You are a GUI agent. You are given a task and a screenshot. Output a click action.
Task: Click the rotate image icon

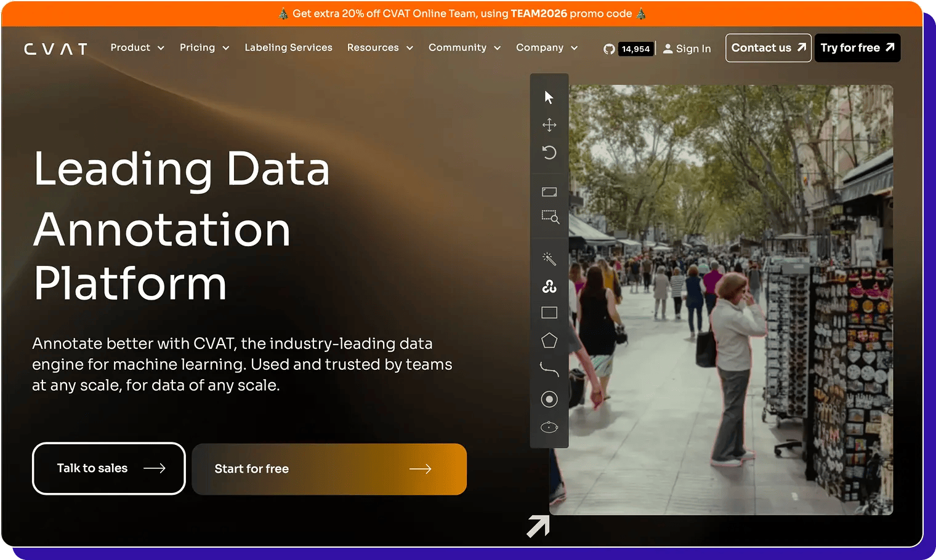[x=549, y=152]
